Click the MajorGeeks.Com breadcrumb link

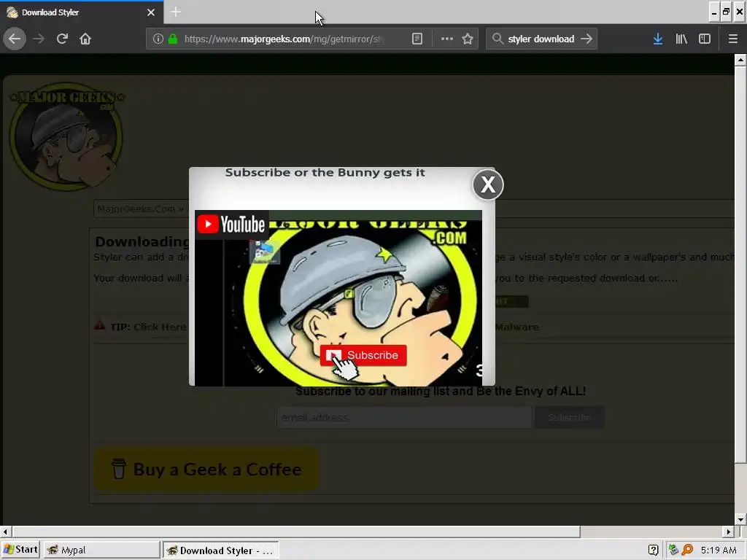click(136, 209)
